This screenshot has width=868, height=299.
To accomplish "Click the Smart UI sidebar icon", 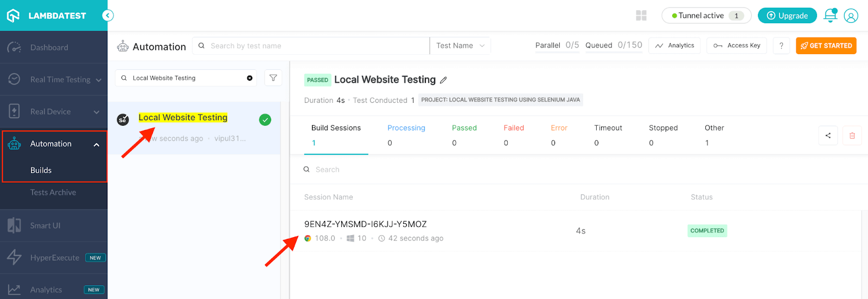I will 14,225.
